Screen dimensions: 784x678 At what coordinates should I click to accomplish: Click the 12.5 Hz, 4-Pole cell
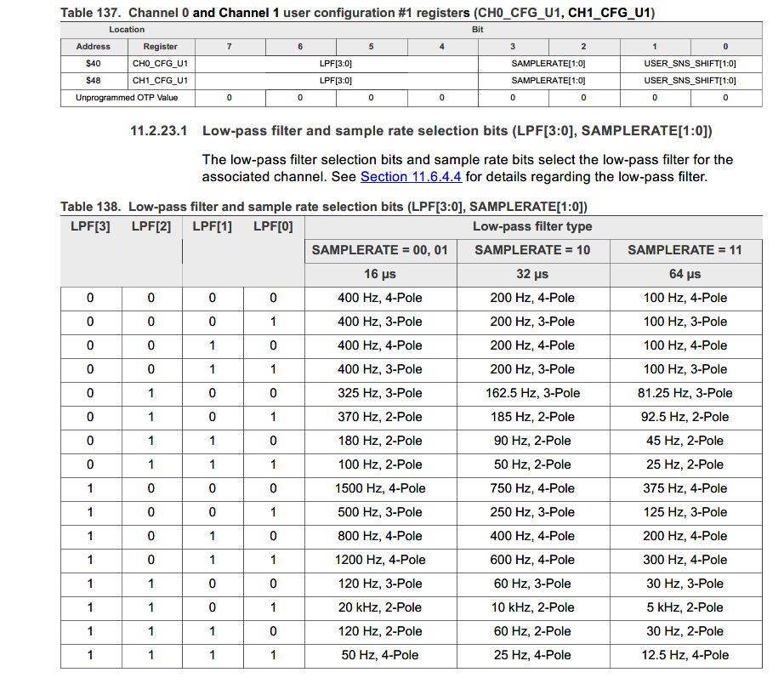[x=685, y=655]
